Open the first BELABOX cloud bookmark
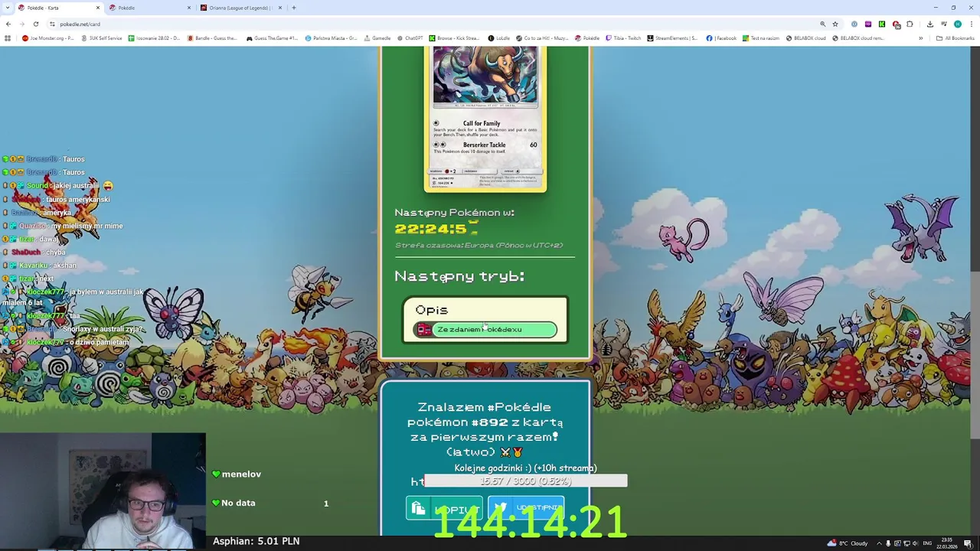This screenshot has width=980, height=551. click(x=805, y=38)
